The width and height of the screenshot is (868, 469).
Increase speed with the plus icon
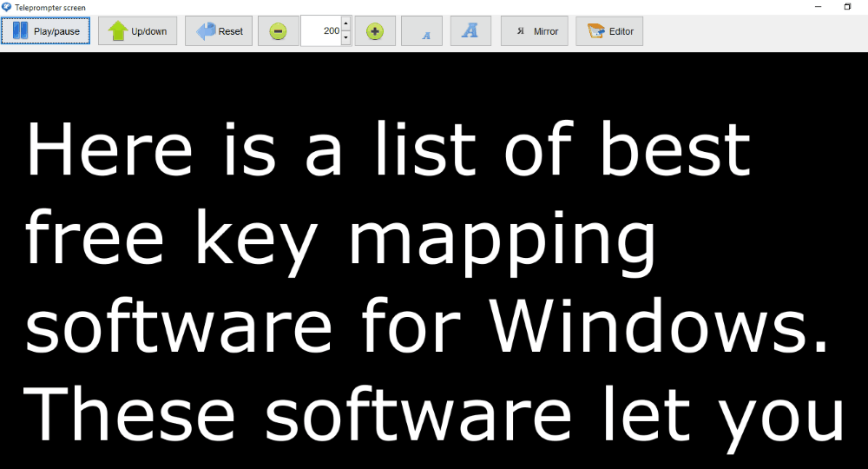pyautogui.click(x=375, y=31)
